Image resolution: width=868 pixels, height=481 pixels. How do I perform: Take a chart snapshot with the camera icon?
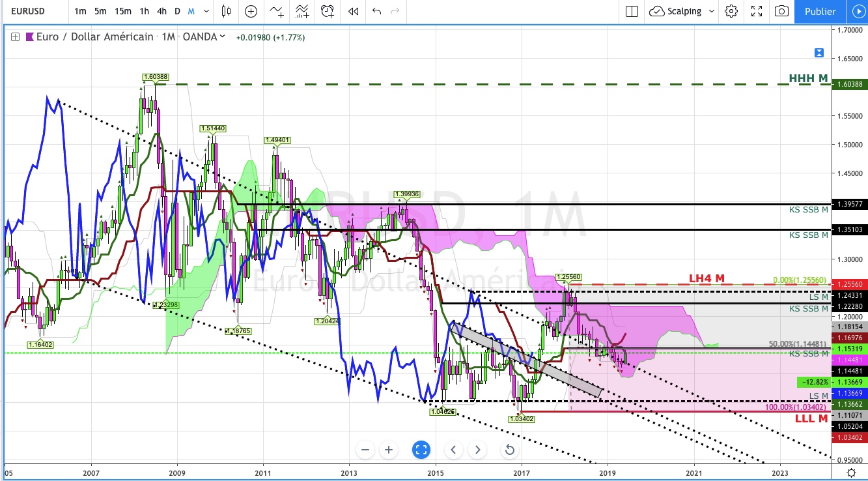coord(781,11)
